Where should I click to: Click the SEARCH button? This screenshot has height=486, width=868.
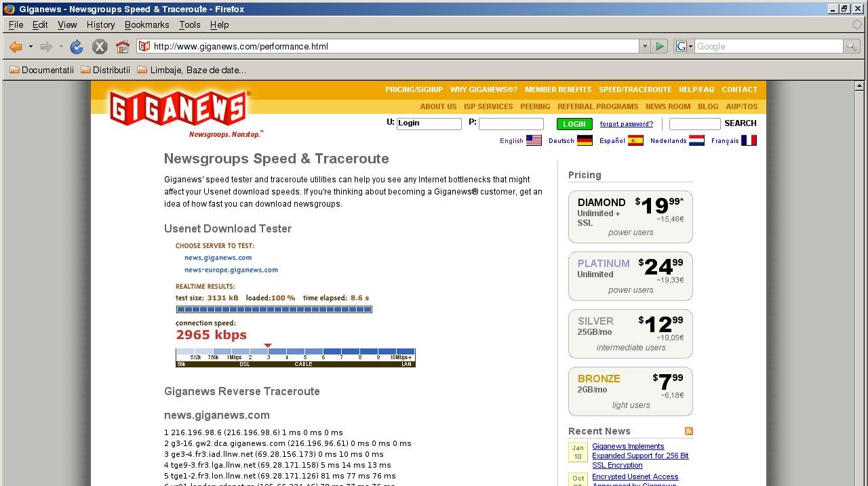point(741,123)
